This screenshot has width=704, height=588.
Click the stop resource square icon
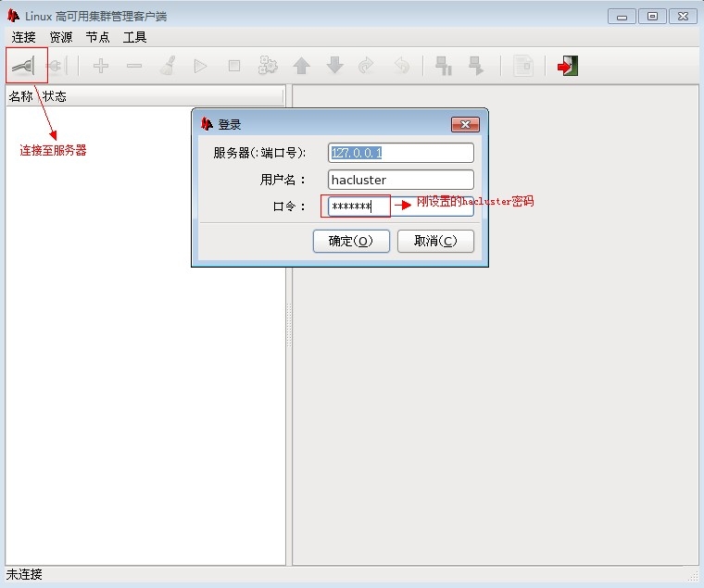[x=234, y=66]
